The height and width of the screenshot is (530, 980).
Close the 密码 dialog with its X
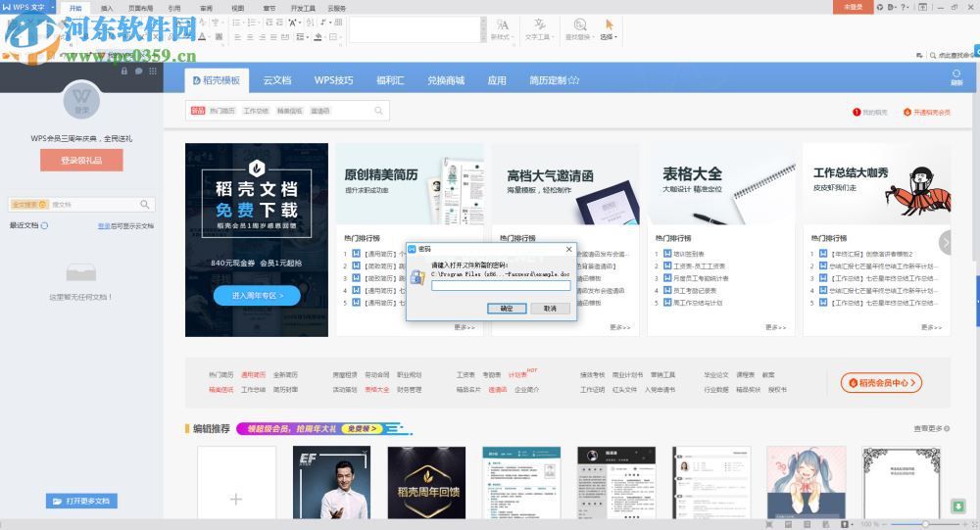click(x=568, y=249)
